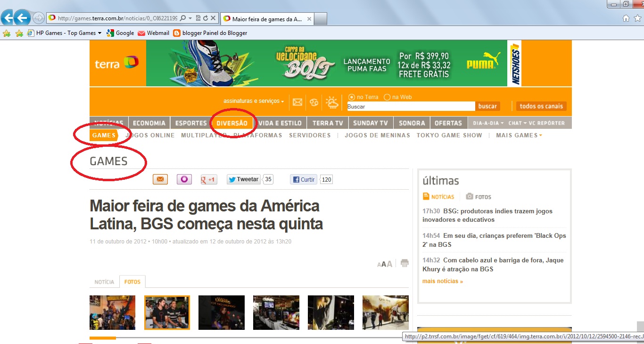This screenshot has height=344, width=644.
Task: Open the Economia channel tab
Action: coord(149,123)
